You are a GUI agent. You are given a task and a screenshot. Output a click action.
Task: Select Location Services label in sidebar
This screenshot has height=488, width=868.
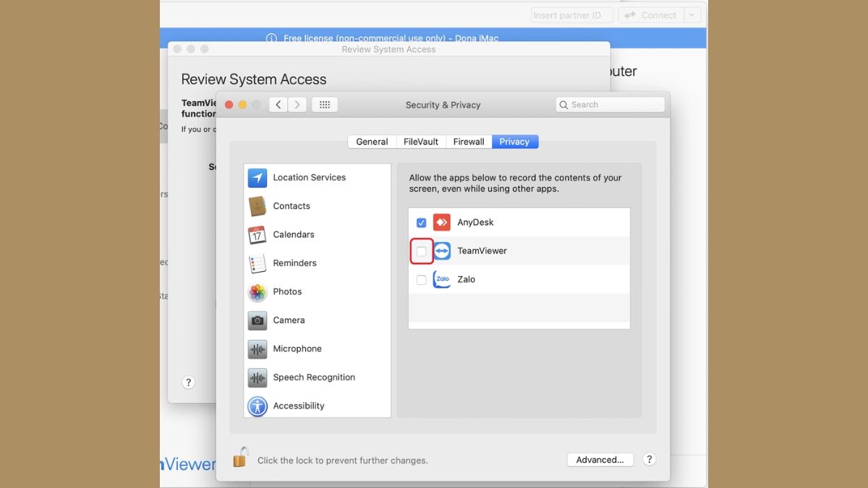[x=310, y=178]
